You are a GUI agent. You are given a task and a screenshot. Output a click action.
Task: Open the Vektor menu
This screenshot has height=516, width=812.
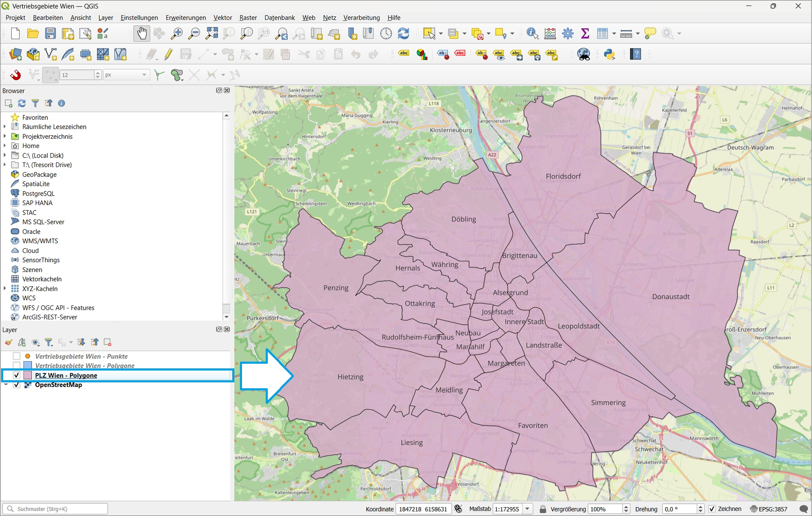tap(222, 17)
